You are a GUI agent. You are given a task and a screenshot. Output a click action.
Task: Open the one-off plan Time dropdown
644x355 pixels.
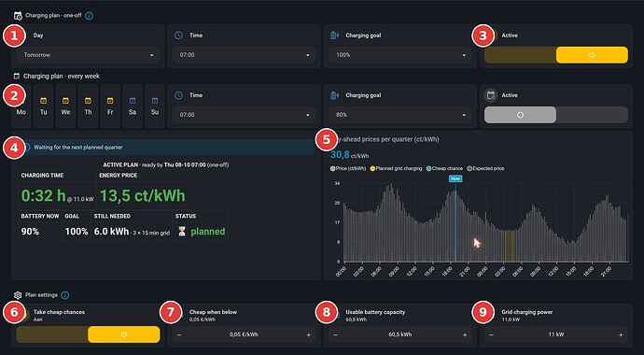244,55
